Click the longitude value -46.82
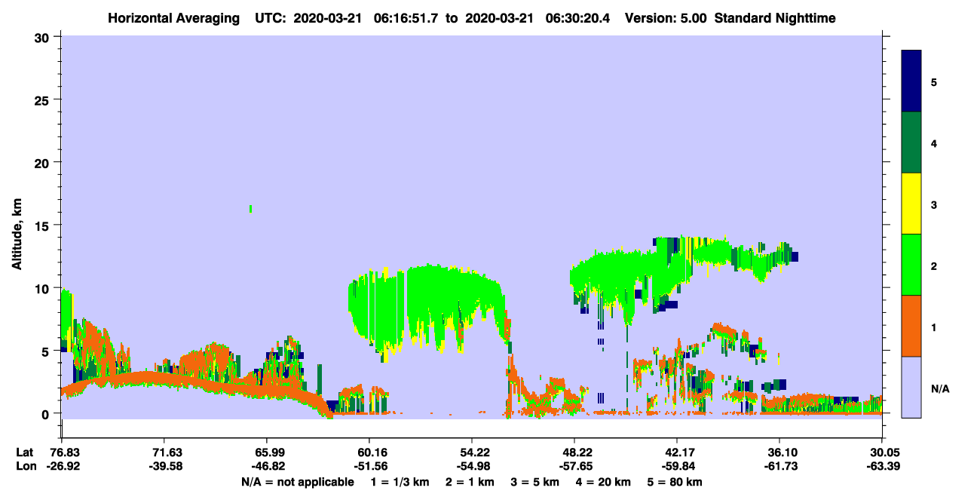 [267, 466]
